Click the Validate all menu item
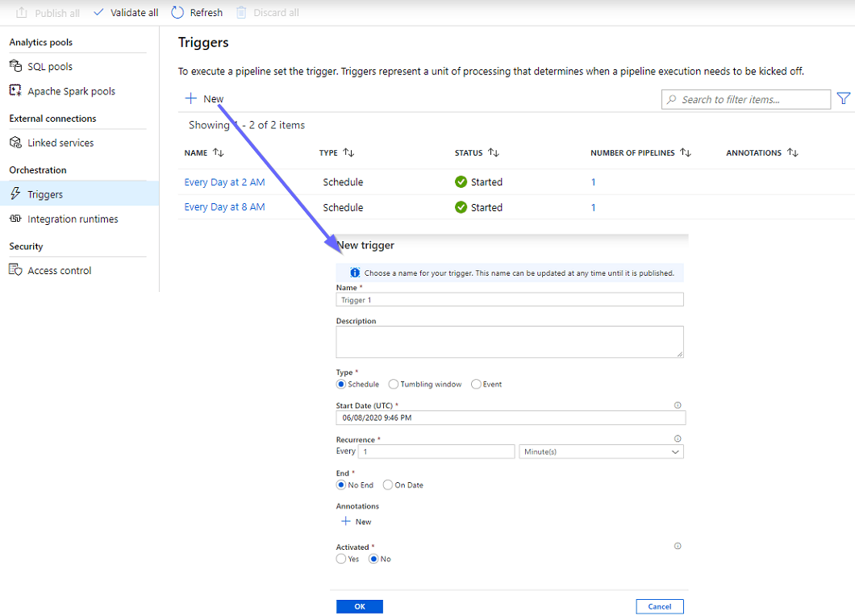855x616 pixels. point(125,12)
